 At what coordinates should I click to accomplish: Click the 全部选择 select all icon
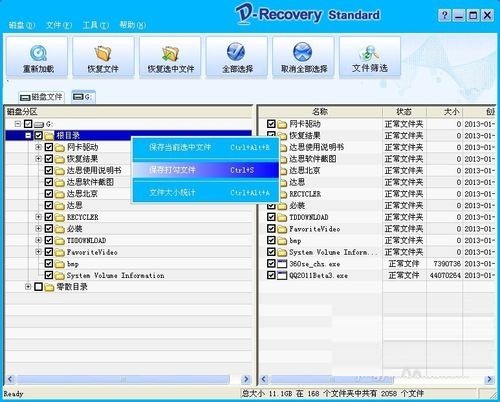(236, 52)
